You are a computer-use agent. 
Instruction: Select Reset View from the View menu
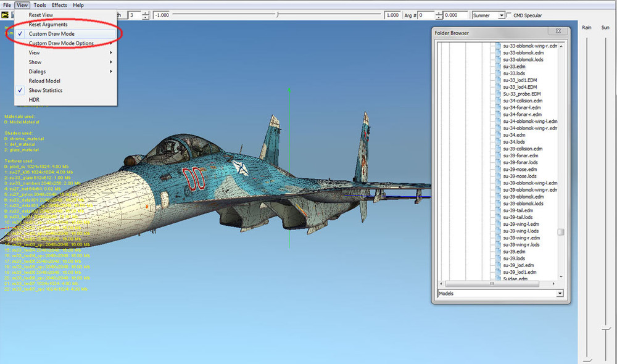tap(43, 15)
